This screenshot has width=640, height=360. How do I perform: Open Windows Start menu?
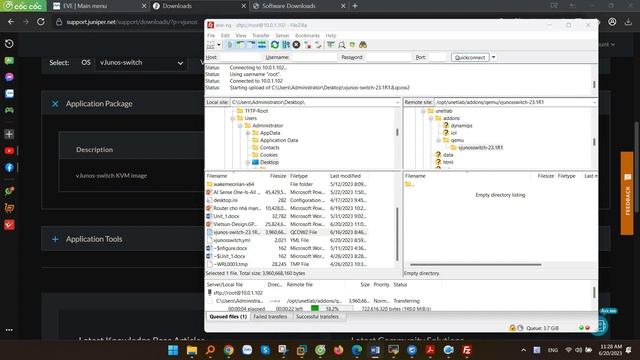coord(173,350)
